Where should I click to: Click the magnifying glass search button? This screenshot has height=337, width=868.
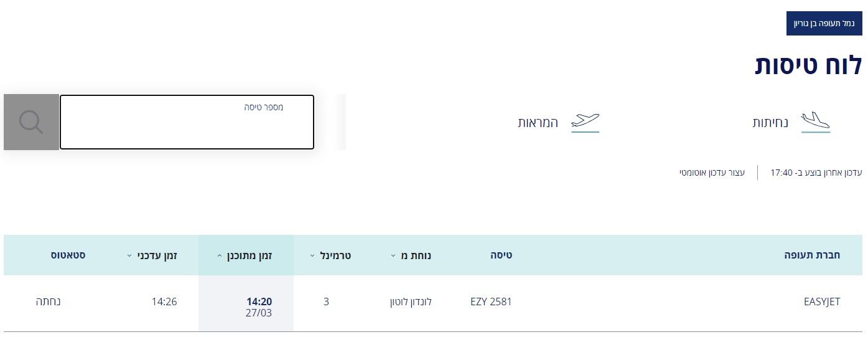[31, 122]
